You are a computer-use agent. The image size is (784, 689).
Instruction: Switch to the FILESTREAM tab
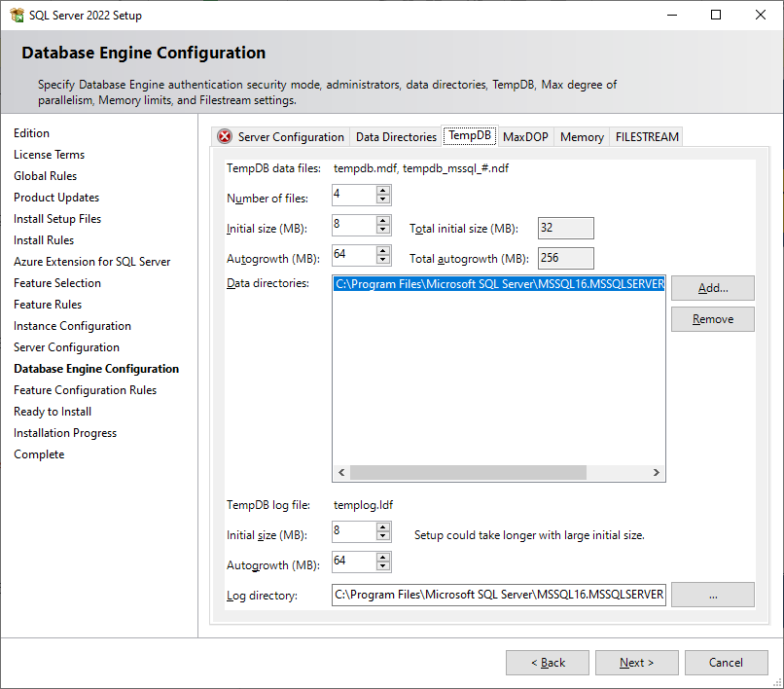coord(646,136)
